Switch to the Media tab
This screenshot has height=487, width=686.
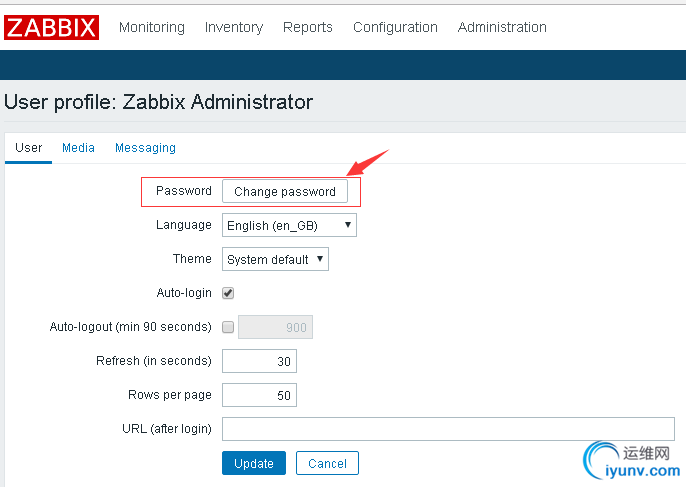[x=78, y=148]
